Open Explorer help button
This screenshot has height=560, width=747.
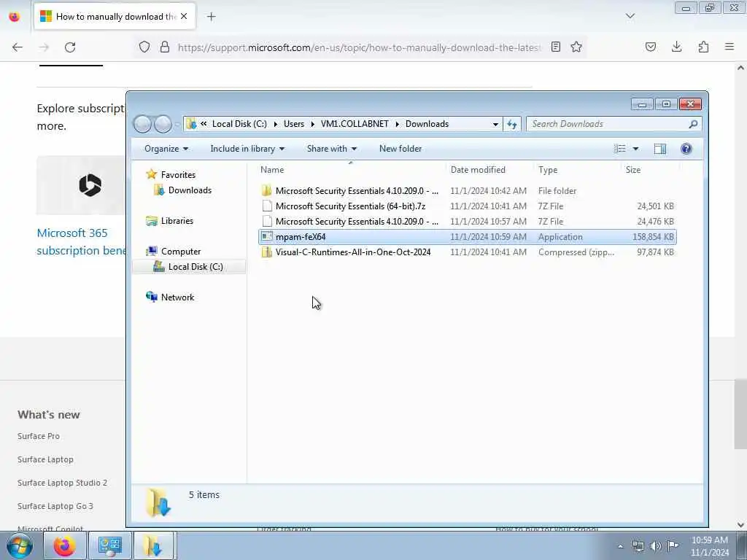point(686,149)
